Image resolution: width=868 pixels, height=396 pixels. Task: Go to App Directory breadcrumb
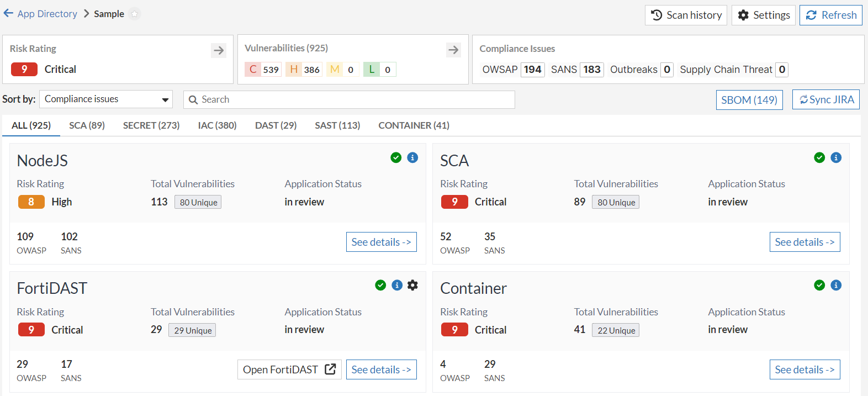(x=47, y=14)
